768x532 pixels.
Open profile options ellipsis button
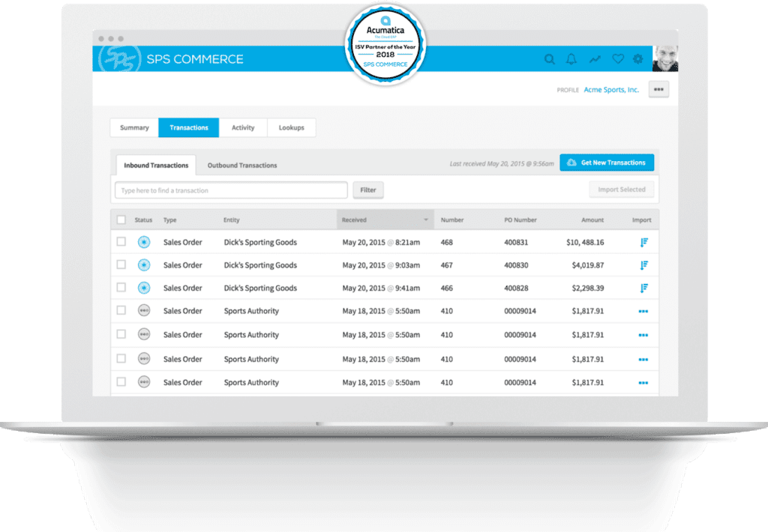(658, 90)
